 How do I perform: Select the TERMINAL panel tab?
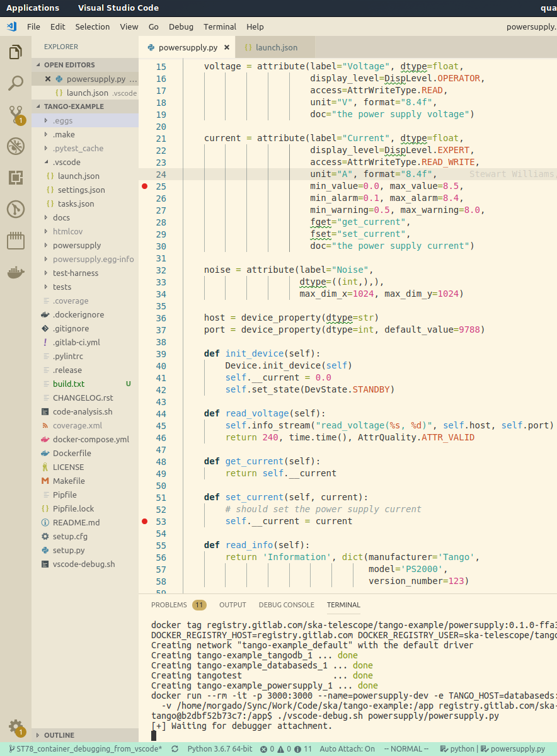coord(343,605)
